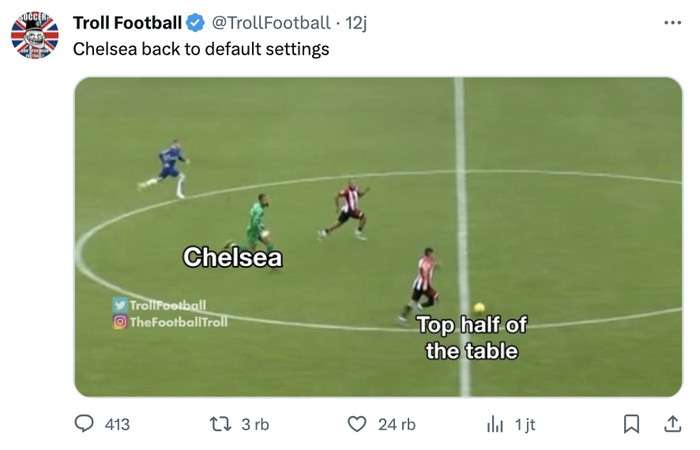Bookmark this post
The height and width of the screenshot is (450, 700).
click(631, 424)
